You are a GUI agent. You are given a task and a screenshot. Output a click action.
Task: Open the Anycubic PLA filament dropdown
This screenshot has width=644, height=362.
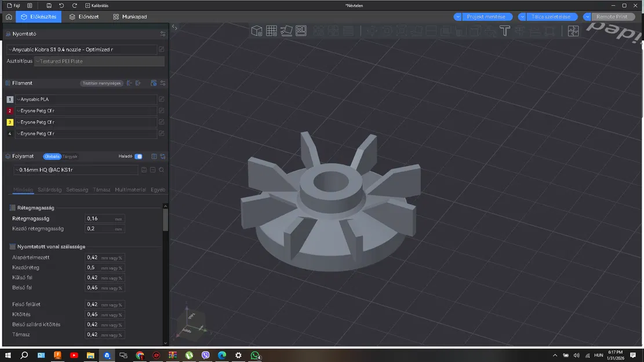(86, 99)
